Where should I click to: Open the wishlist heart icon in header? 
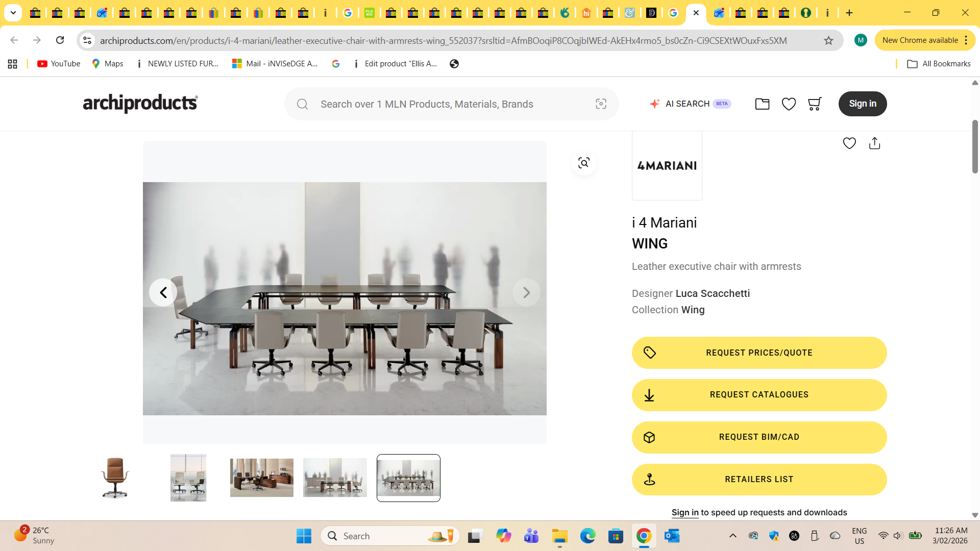click(789, 104)
